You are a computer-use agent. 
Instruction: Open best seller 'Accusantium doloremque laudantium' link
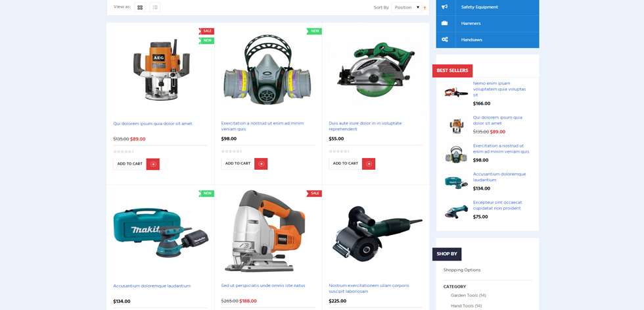click(x=499, y=177)
